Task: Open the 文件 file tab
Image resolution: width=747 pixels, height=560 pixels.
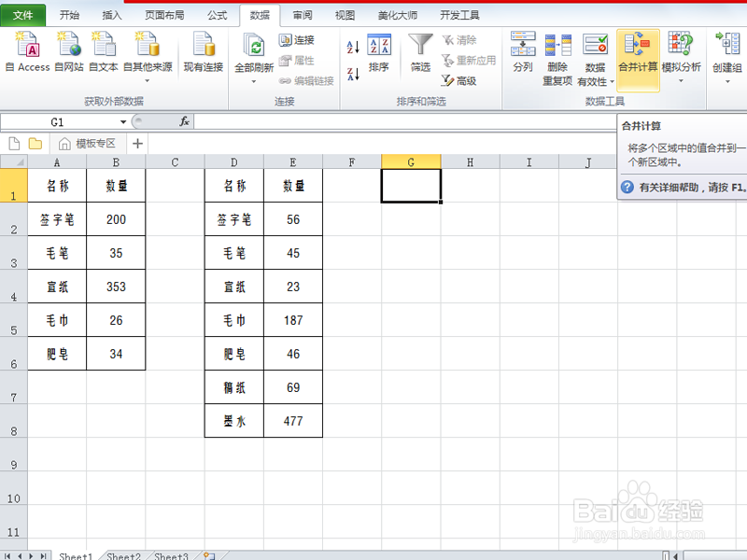Action: (22, 15)
